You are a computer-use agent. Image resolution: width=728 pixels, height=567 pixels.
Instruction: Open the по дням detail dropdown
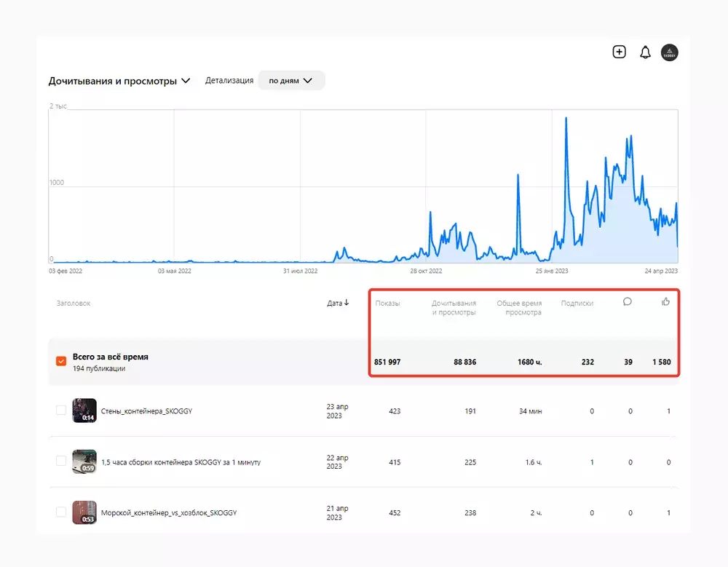click(290, 81)
